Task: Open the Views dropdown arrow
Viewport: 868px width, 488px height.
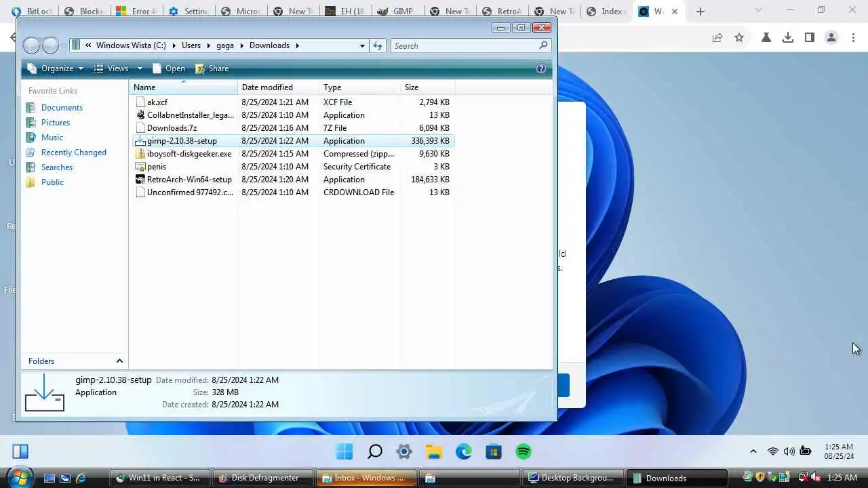Action: coord(140,68)
